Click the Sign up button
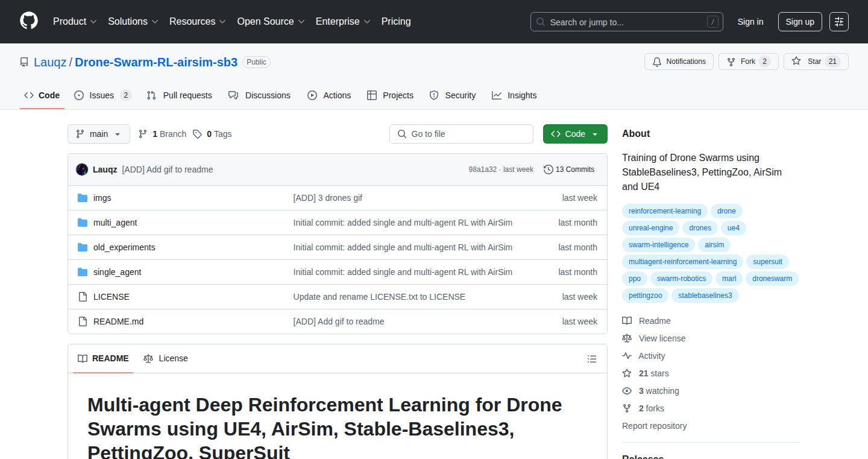The image size is (868, 459). tap(800, 22)
